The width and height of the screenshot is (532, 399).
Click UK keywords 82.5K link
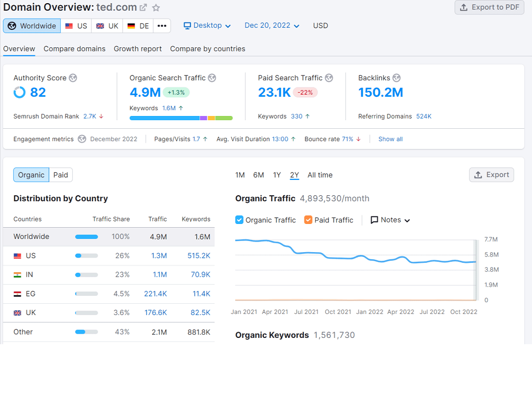click(201, 313)
